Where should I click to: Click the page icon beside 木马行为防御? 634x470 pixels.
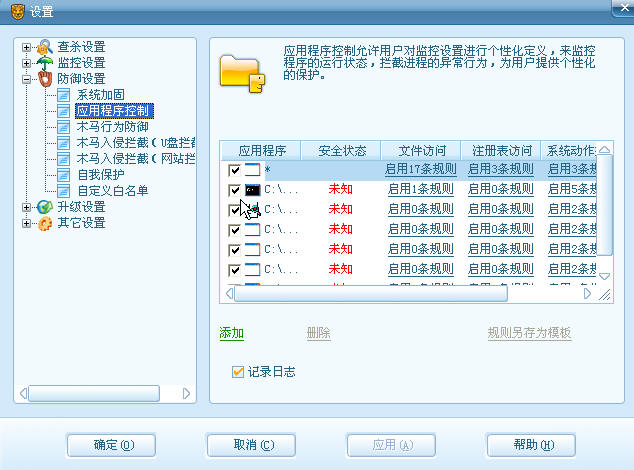(63, 127)
